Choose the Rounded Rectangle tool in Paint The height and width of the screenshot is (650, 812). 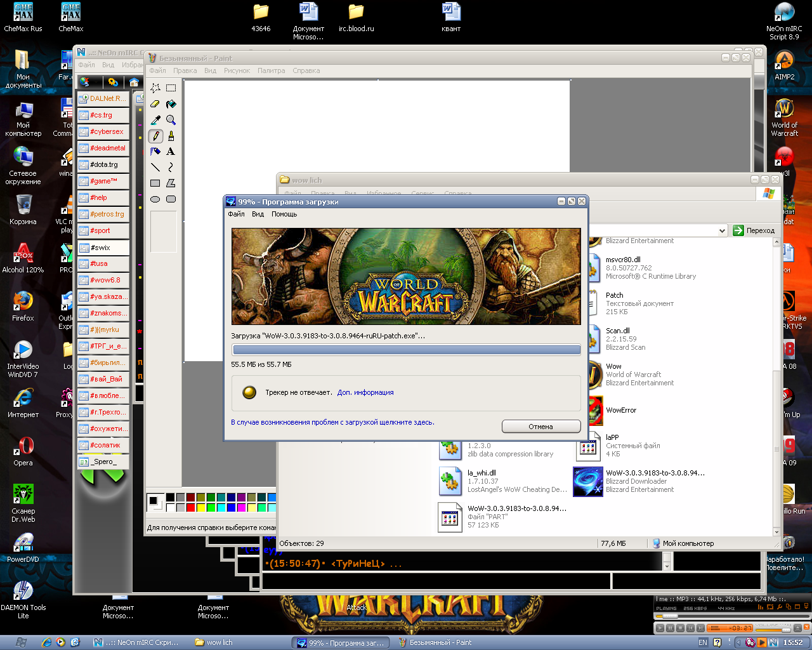click(171, 199)
